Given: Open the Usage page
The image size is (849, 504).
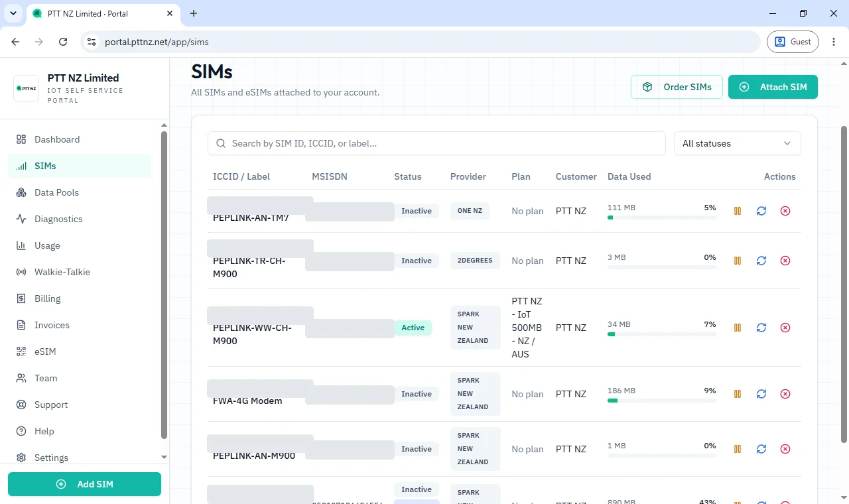Looking at the screenshot, I should [x=80, y=245].
